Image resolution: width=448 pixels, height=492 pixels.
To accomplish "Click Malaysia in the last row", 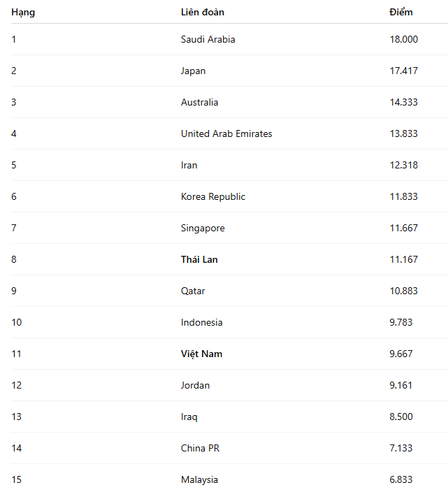I will [199, 479].
